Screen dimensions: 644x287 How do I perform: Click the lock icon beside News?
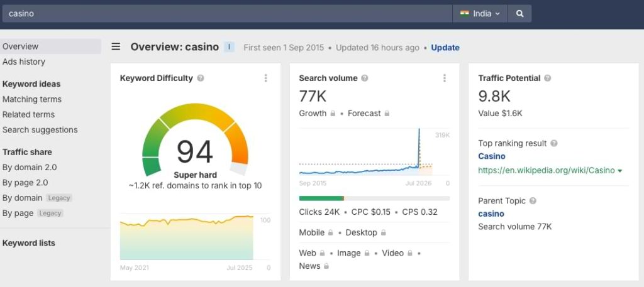326,266
